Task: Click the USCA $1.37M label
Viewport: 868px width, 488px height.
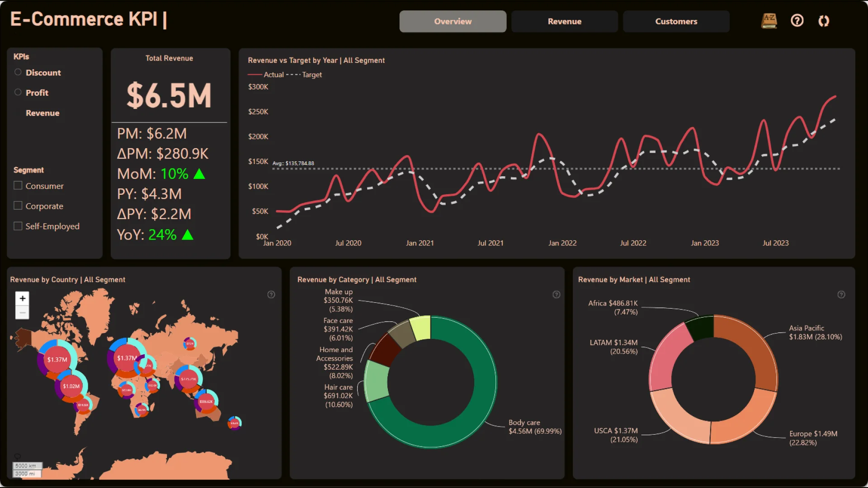Action: point(616,435)
